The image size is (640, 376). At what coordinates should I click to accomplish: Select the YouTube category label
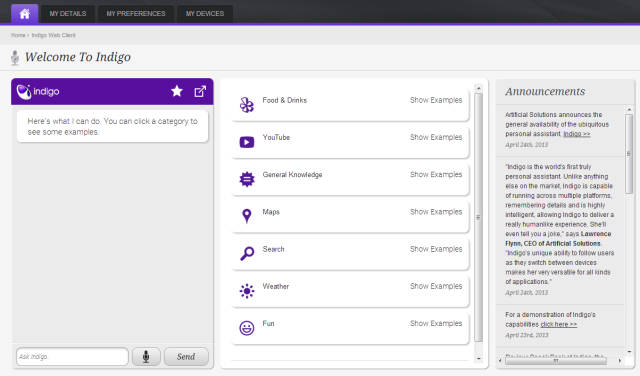coord(276,137)
